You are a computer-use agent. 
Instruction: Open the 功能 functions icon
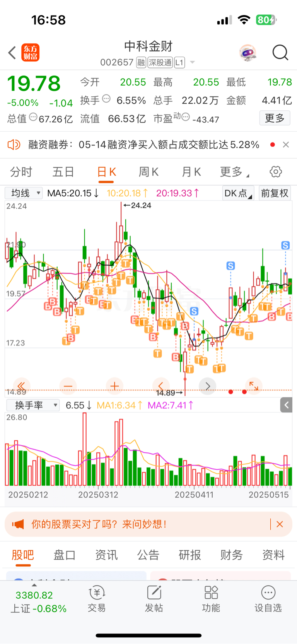pyautogui.click(x=211, y=599)
